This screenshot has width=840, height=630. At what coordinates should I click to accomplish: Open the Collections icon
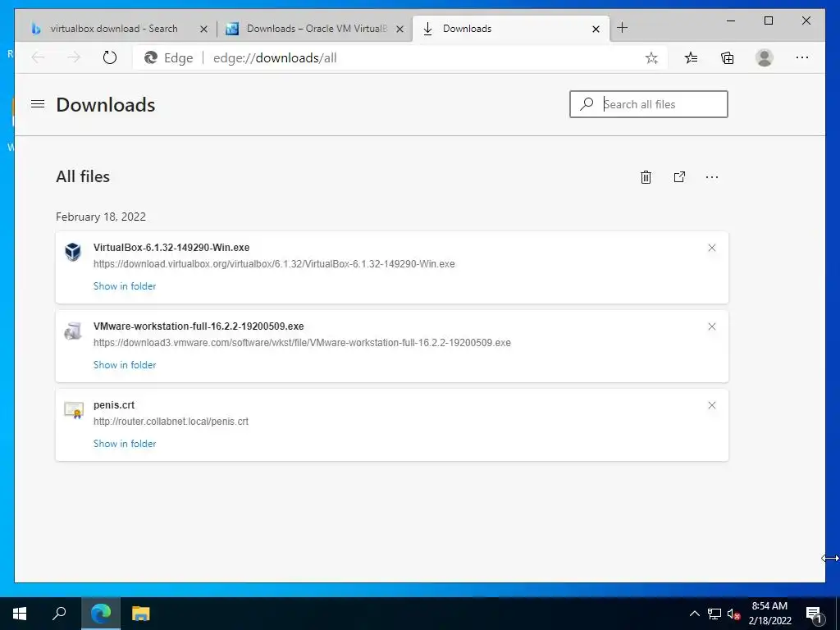[728, 58]
